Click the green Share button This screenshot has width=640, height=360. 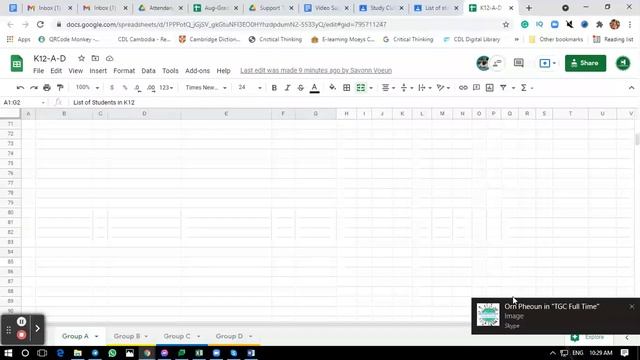585,63
